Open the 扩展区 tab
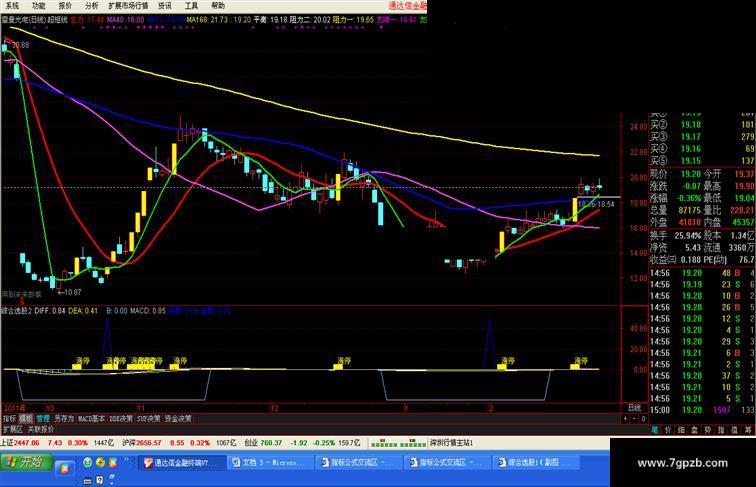Image resolution: width=756 pixels, height=487 pixels. click(x=13, y=429)
